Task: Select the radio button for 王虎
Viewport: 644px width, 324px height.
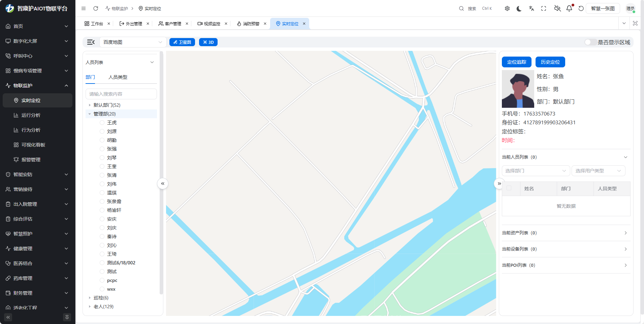Action: tap(102, 123)
